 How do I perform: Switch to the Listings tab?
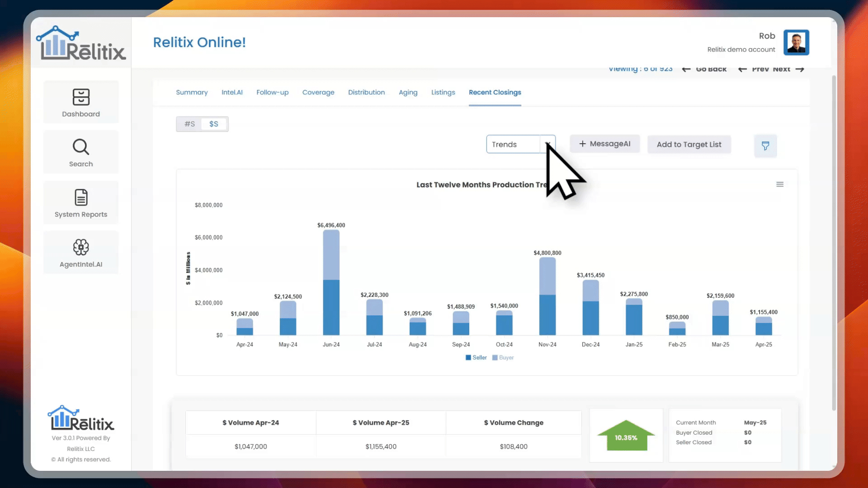tap(443, 92)
